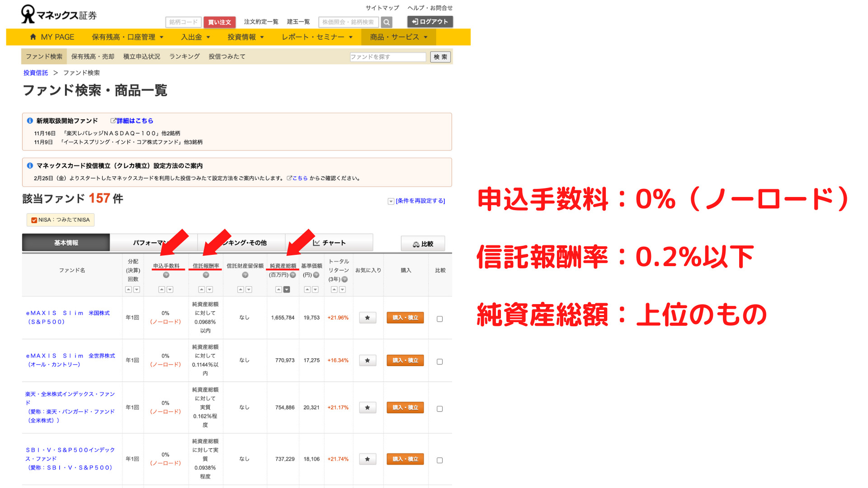The width and height of the screenshot is (868, 488).
Task: Open MY PAGE menu item
Action: point(52,37)
